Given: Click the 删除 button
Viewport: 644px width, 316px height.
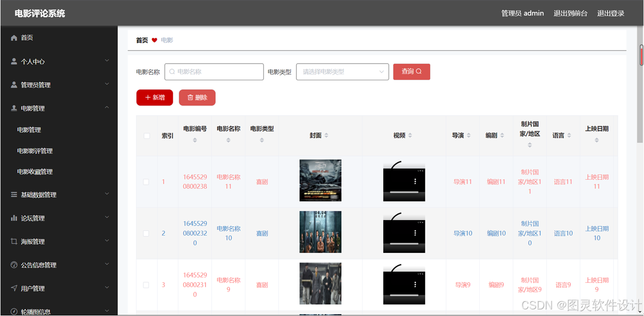Looking at the screenshot, I should [x=197, y=97].
